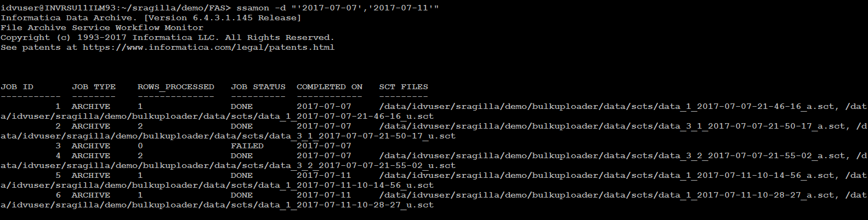Click the DONE status of job 6
The height and width of the screenshot is (220, 868).
point(242,195)
